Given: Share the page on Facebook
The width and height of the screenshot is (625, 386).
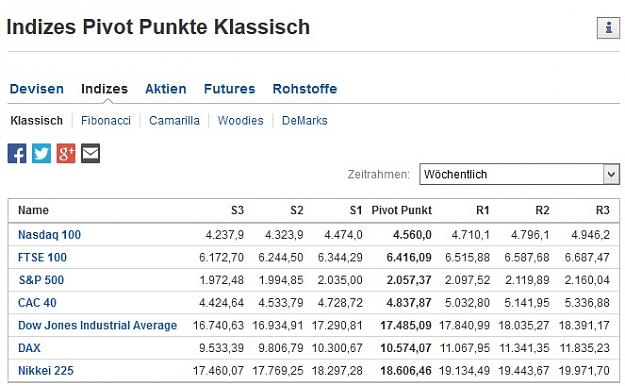Looking at the screenshot, I should 17,154.
